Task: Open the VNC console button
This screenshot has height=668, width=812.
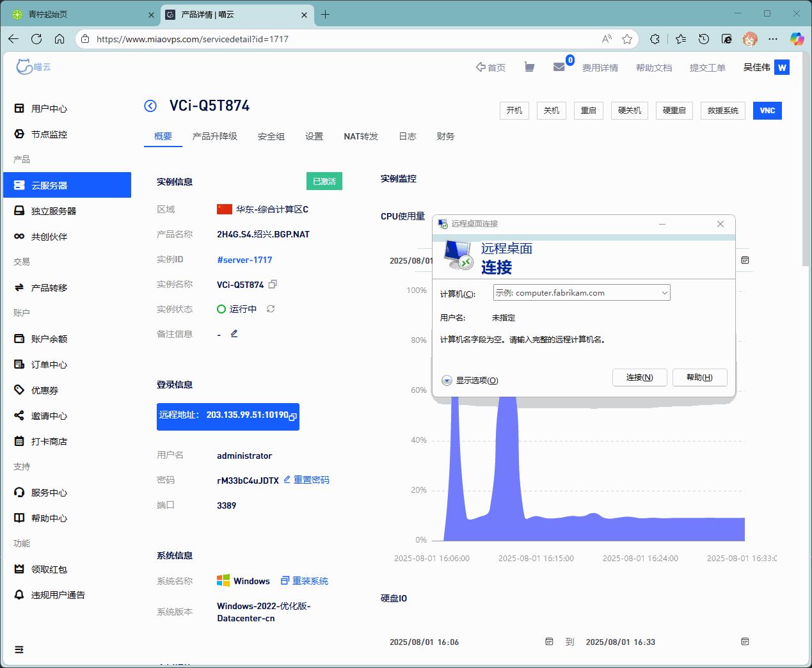Action: coord(767,111)
